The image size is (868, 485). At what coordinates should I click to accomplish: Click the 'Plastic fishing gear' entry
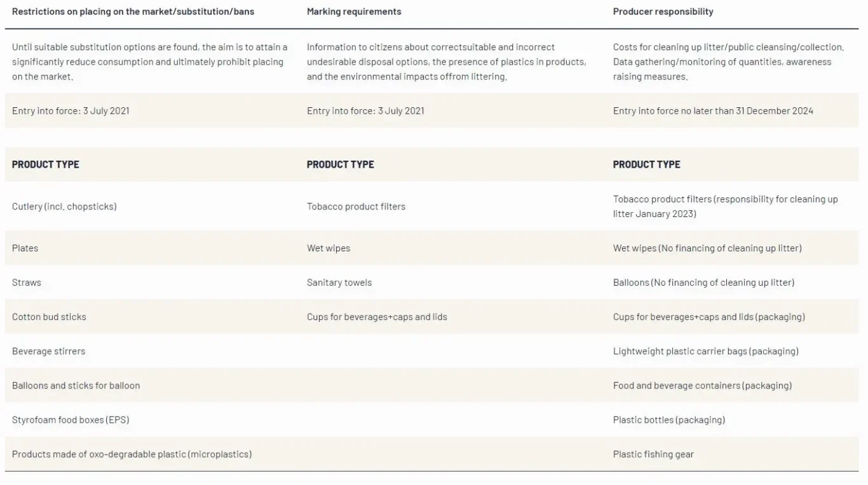tap(653, 454)
